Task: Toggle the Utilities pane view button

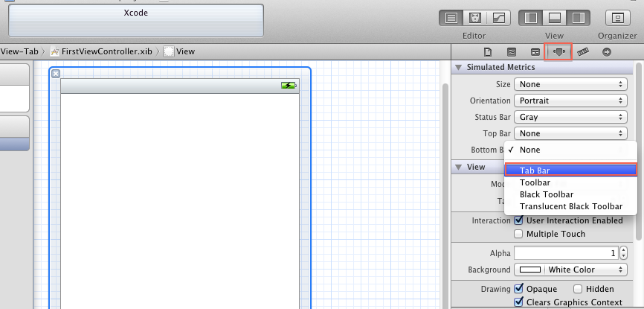Action: pos(579,18)
